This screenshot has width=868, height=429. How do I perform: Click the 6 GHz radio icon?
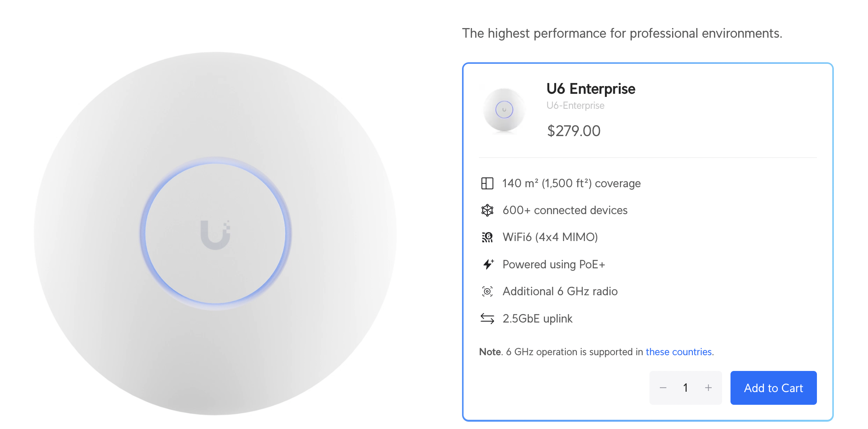point(487,291)
